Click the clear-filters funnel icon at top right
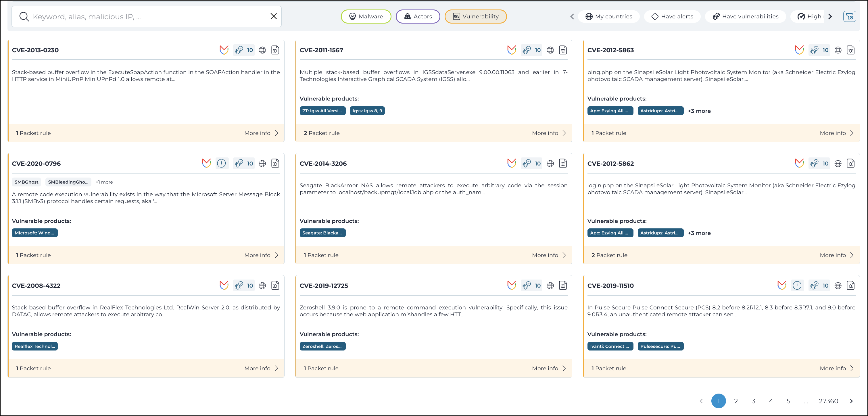Viewport: 868px width, 416px height. 850,16
